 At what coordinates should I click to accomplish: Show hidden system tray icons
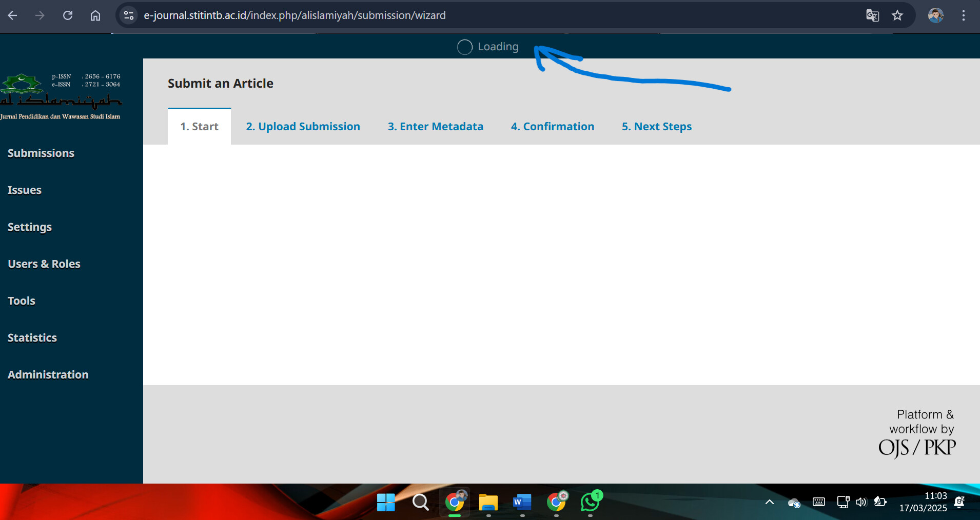click(x=770, y=502)
